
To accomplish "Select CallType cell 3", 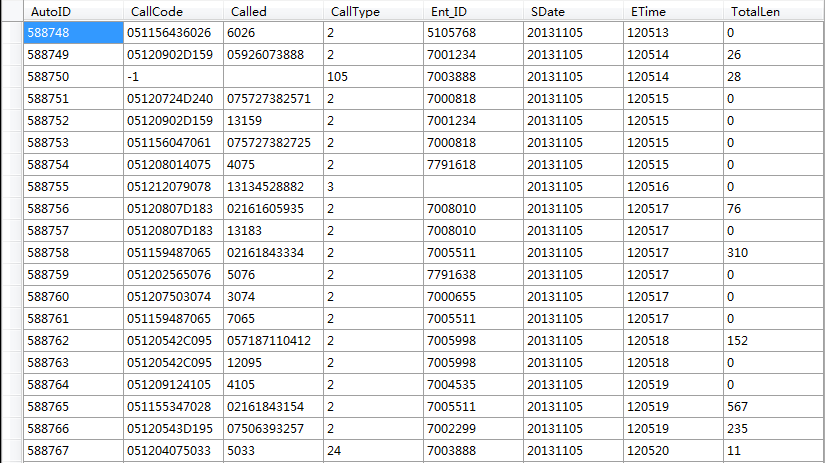I will pyautogui.click(x=373, y=187).
